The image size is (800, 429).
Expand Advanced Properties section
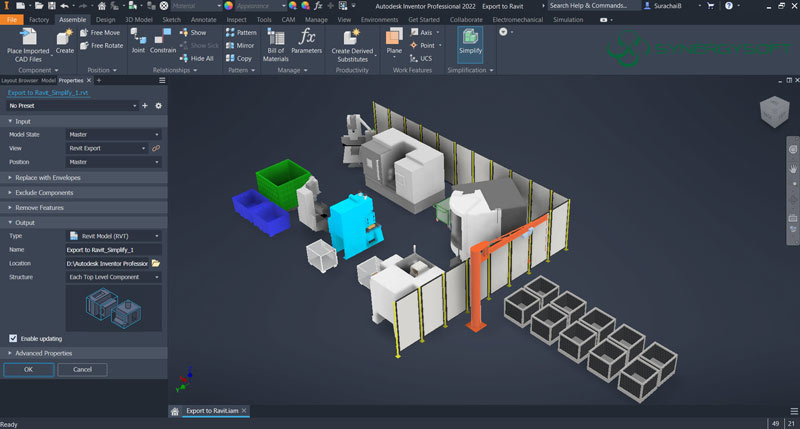[x=84, y=353]
